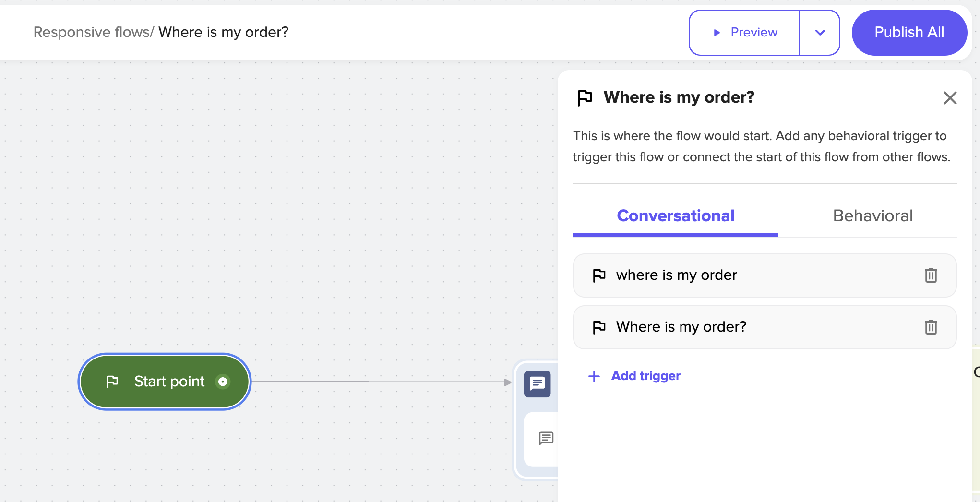980x502 pixels.
Task: Click the Start point connector dot
Action: point(223,382)
